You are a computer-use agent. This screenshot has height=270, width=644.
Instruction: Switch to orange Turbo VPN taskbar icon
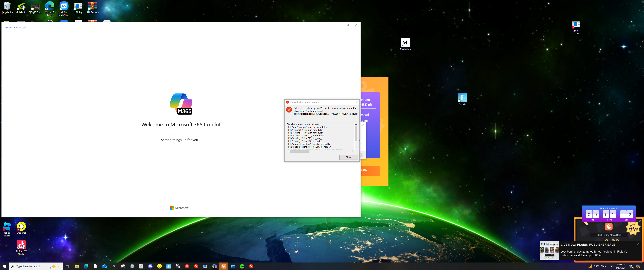[x=224, y=266]
